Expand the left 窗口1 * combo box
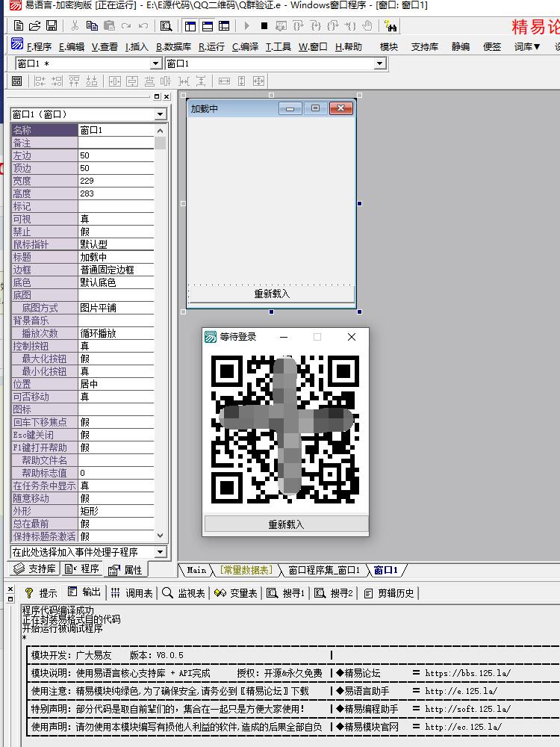This screenshot has height=747, width=560. click(156, 63)
